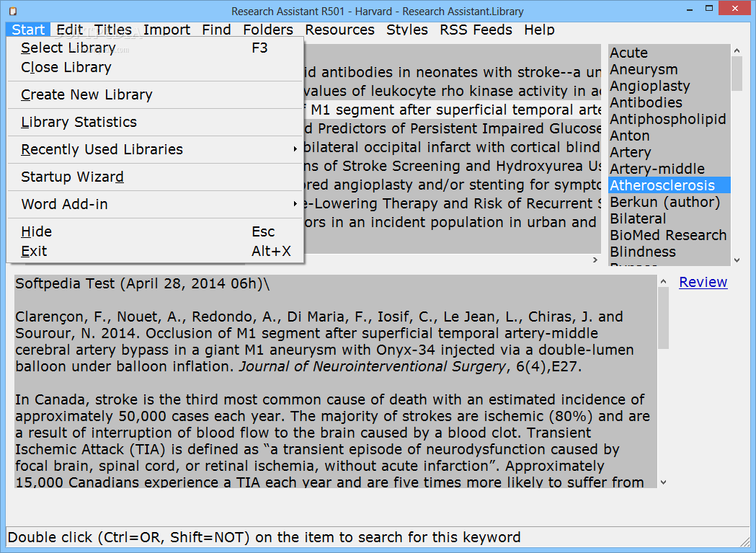Select keyword Artery-middle in list
Image resolution: width=756 pixels, height=553 pixels.
[x=670, y=169]
